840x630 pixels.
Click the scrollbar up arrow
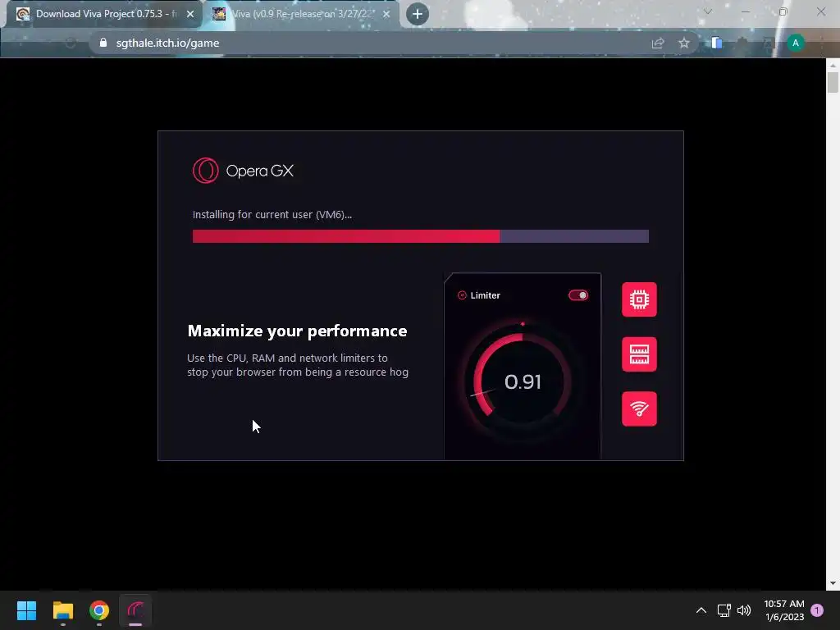(833, 64)
